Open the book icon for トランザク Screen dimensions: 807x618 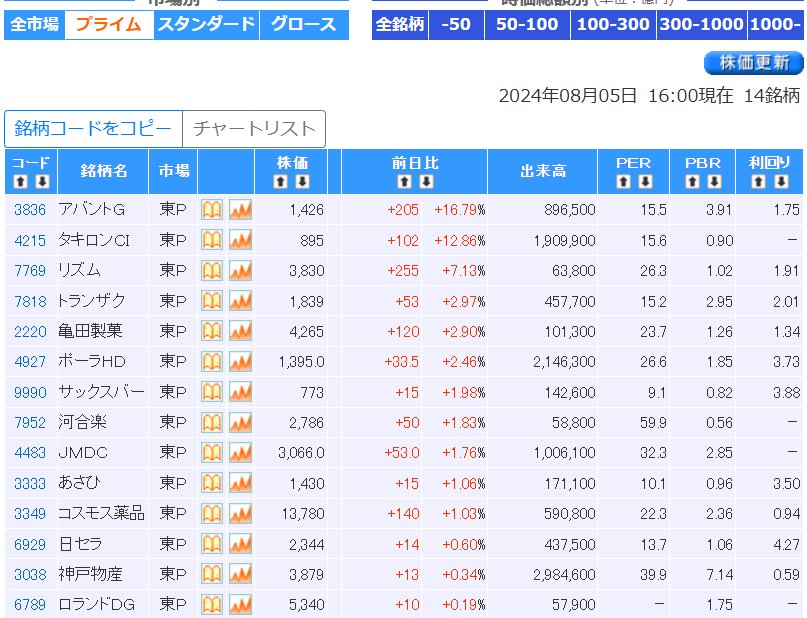click(212, 301)
